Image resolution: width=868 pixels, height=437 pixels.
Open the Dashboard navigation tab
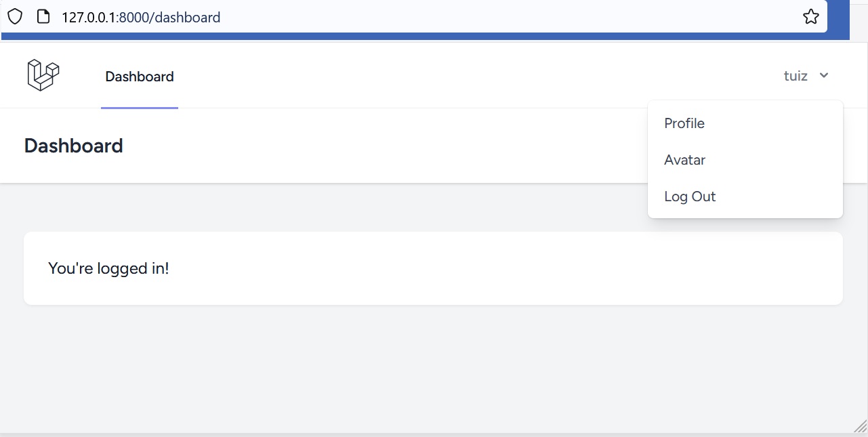pyautogui.click(x=140, y=77)
